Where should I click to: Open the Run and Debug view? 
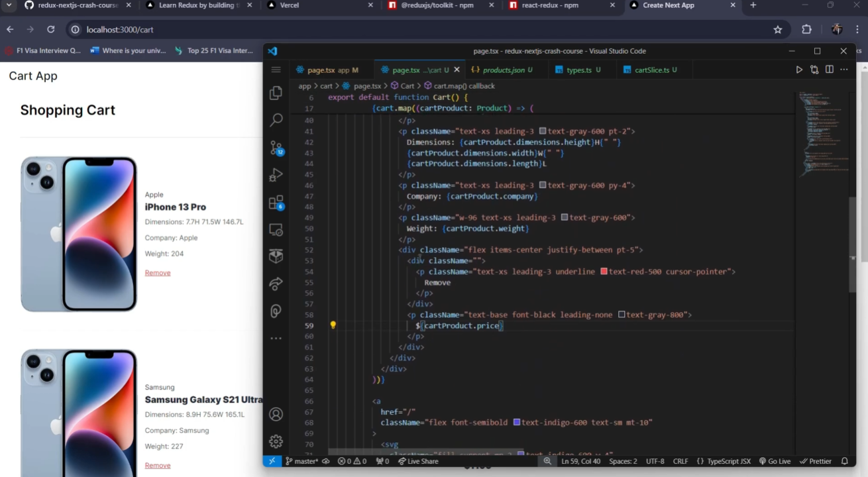click(276, 175)
